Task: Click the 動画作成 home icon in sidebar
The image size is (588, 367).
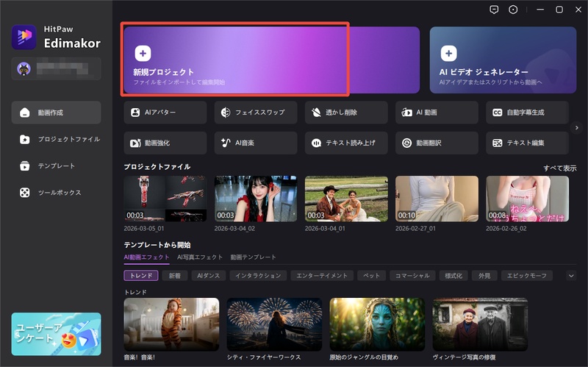Action: pos(25,113)
